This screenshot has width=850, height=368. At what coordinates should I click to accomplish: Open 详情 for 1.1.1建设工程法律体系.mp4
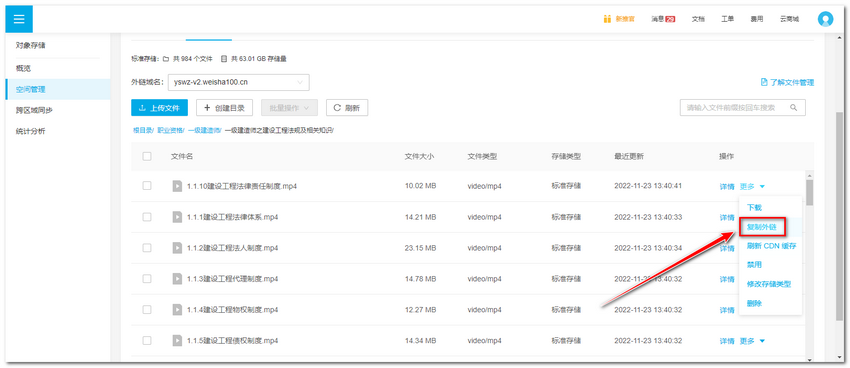point(726,217)
